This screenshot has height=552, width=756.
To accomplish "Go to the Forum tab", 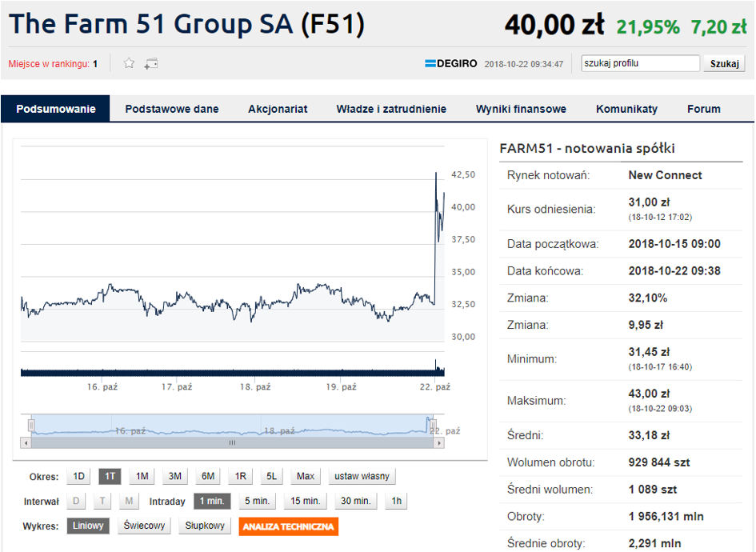I will [x=703, y=109].
